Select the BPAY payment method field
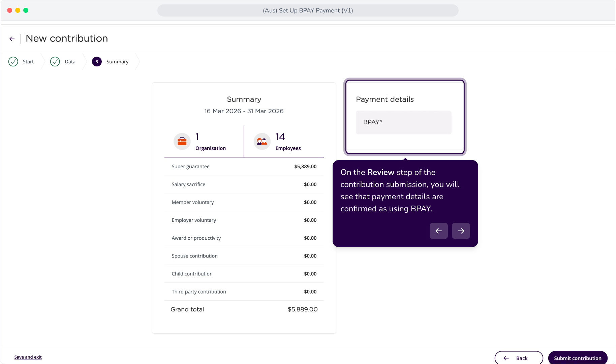Image resolution: width=616 pixels, height=364 pixels. coord(404,122)
